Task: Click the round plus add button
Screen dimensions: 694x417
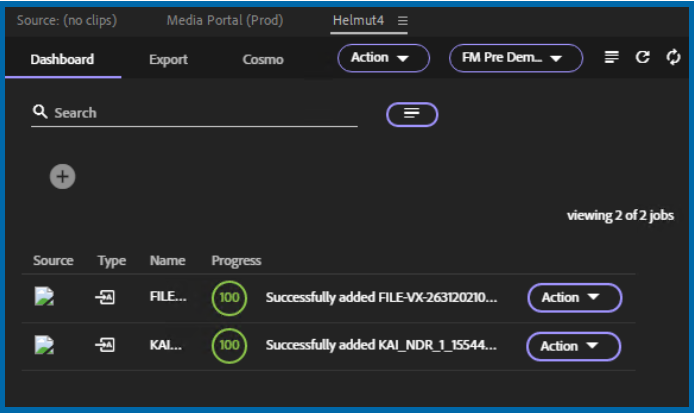Action: [62, 177]
